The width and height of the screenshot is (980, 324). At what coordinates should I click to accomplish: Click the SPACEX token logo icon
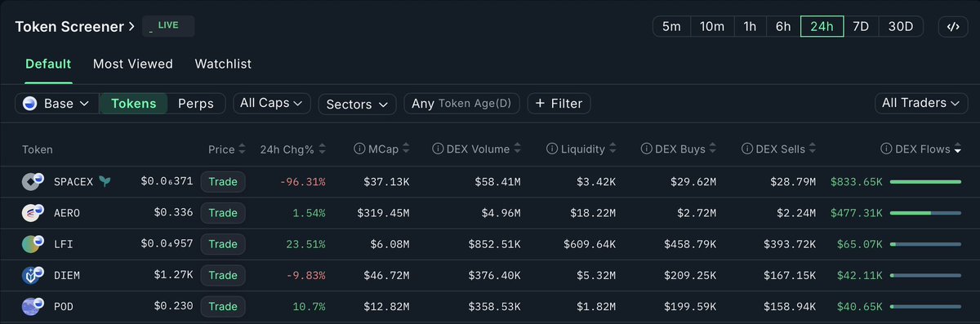coord(33,181)
